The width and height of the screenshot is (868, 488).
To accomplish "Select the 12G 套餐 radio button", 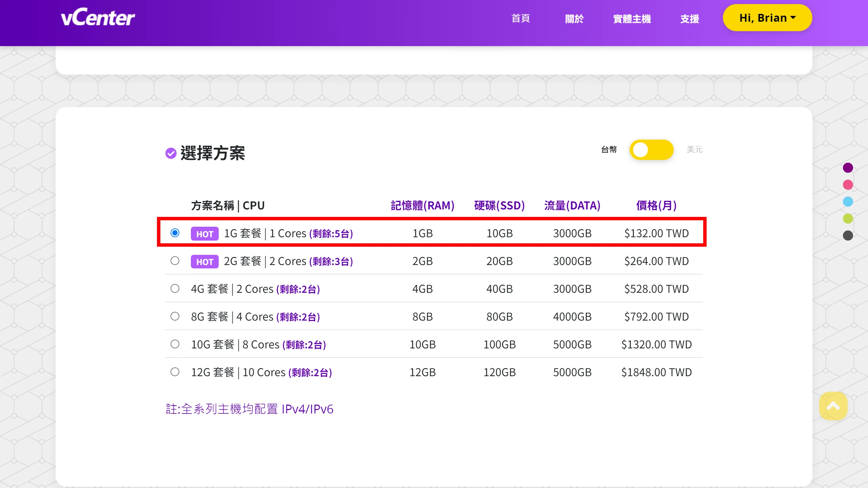I will 175,372.
